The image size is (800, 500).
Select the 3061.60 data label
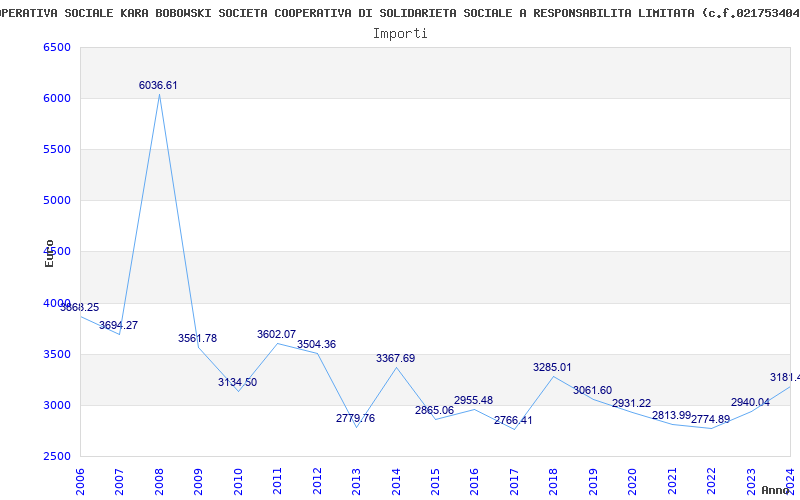(592, 390)
